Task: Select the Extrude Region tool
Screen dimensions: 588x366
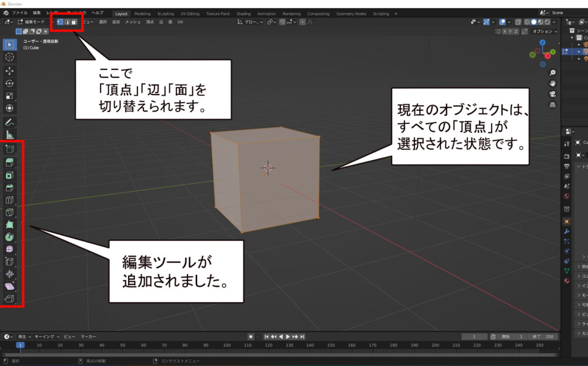Action: [10, 163]
